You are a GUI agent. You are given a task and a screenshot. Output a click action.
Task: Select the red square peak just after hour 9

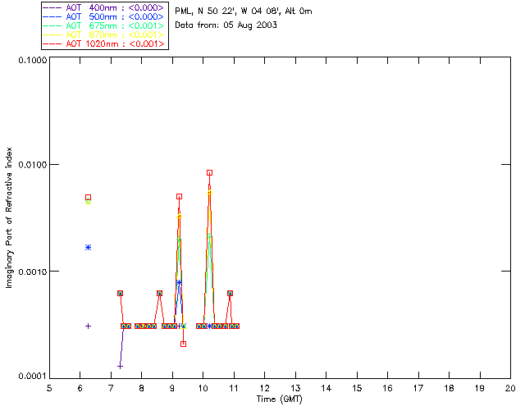point(179,197)
